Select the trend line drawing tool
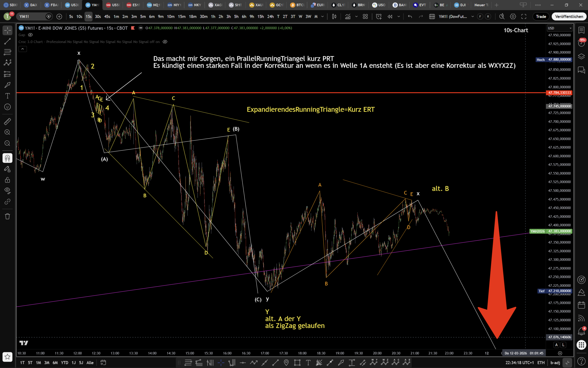 click(7, 41)
